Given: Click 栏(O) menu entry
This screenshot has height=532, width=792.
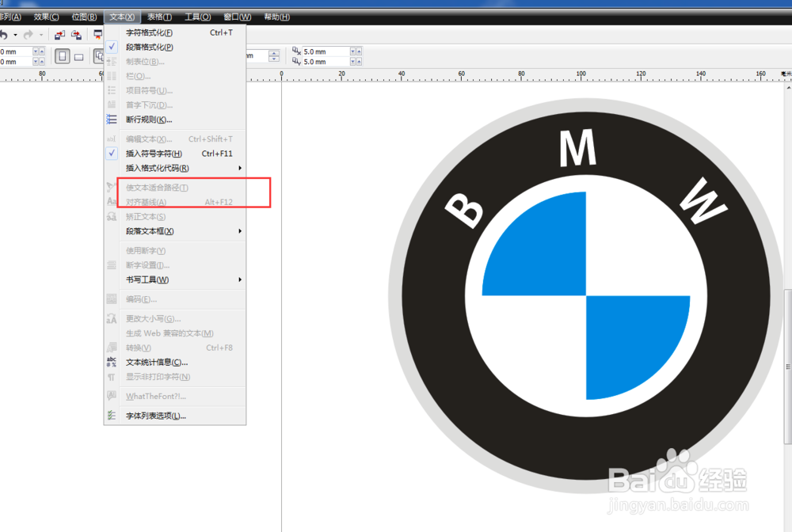Looking at the screenshot, I should 175,76.
